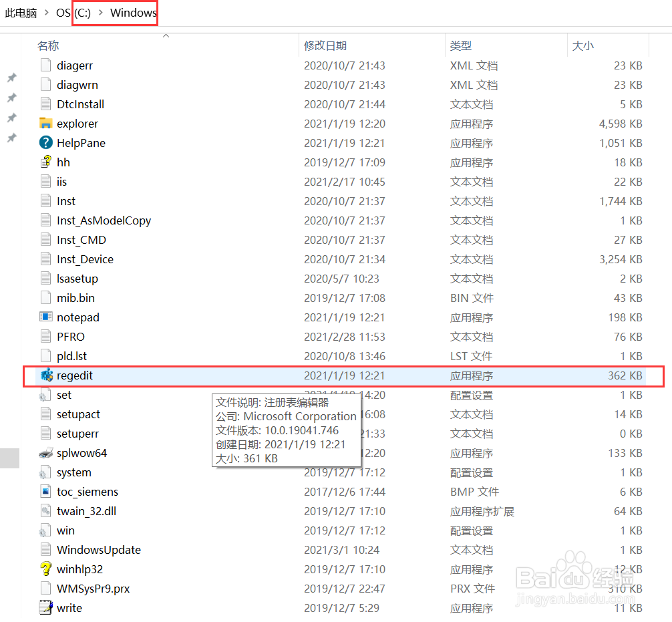Click the LST 文件 type cell
Viewport: 672px width, 622px height.
point(471,356)
